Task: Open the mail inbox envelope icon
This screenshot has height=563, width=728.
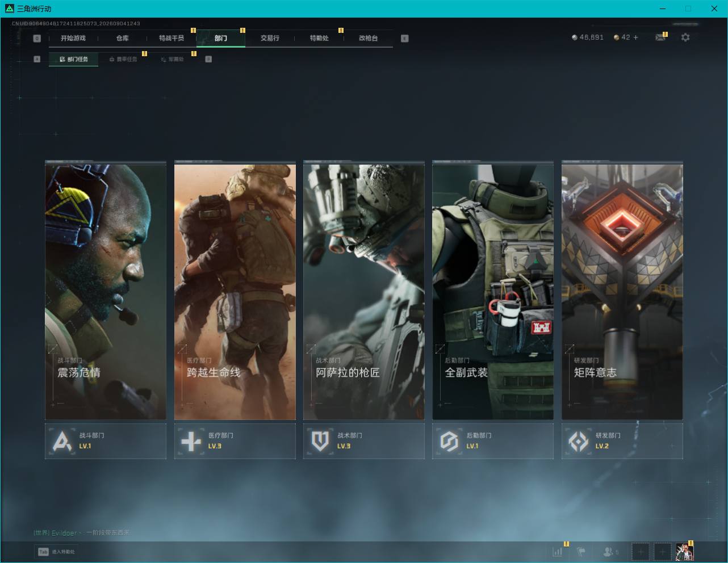Action: click(x=660, y=37)
